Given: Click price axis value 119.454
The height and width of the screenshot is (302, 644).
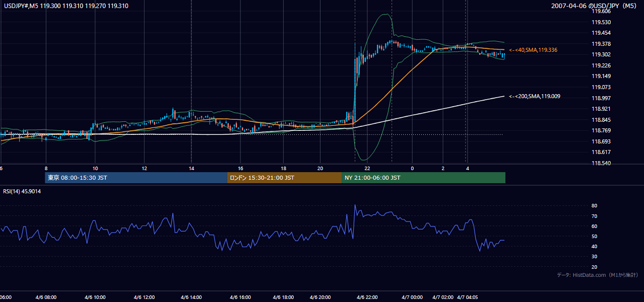Looking at the screenshot, I should pos(601,33).
